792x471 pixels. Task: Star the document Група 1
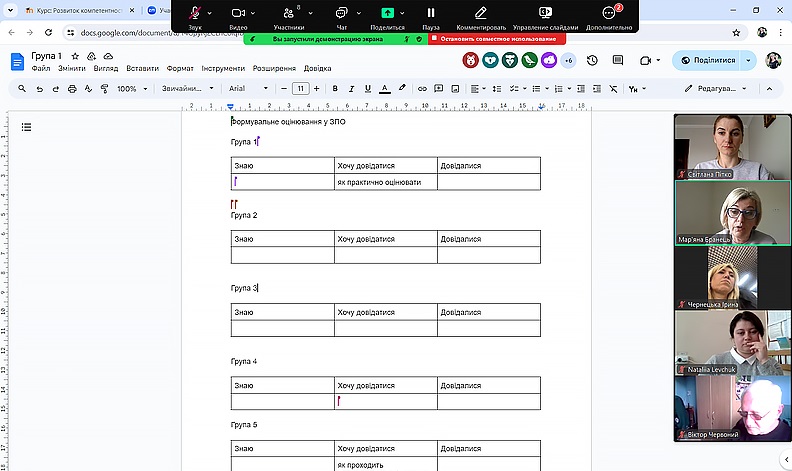tap(75, 56)
